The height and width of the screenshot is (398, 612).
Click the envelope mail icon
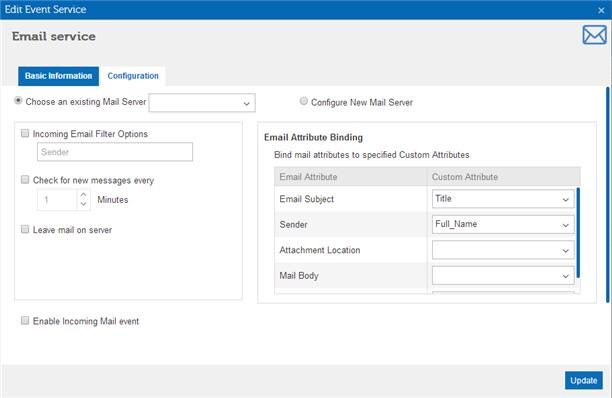[594, 35]
